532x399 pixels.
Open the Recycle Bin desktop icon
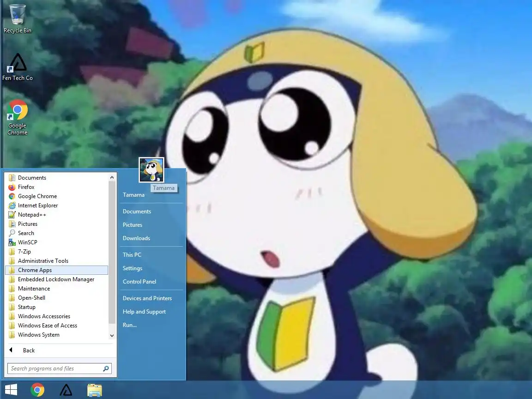point(17,18)
